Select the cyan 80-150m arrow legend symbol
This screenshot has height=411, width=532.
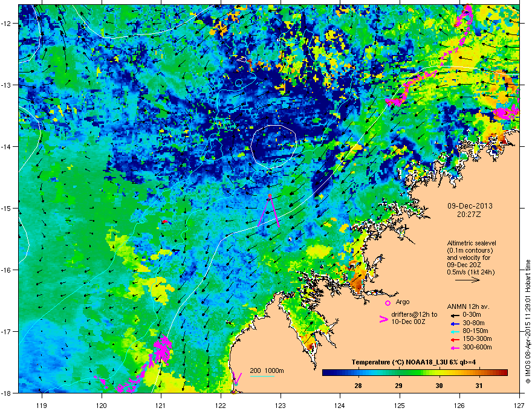click(x=455, y=331)
